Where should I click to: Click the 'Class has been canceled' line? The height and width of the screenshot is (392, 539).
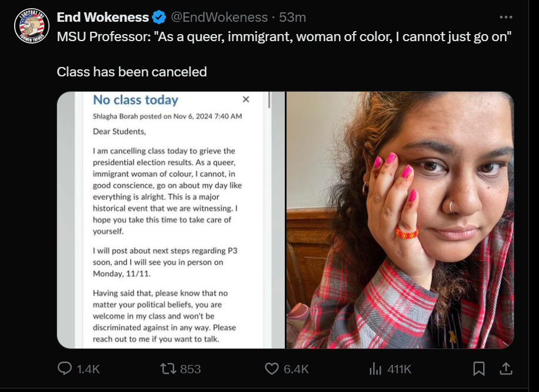point(132,72)
